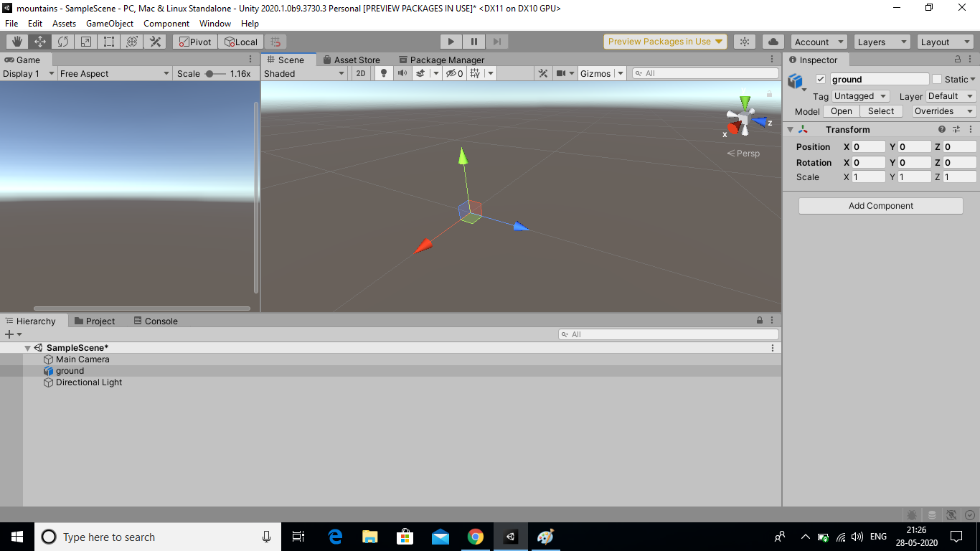Open the Unity Cloud services button
Image resolution: width=980 pixels, height=551 pixels.
click(x=773, y=42)
